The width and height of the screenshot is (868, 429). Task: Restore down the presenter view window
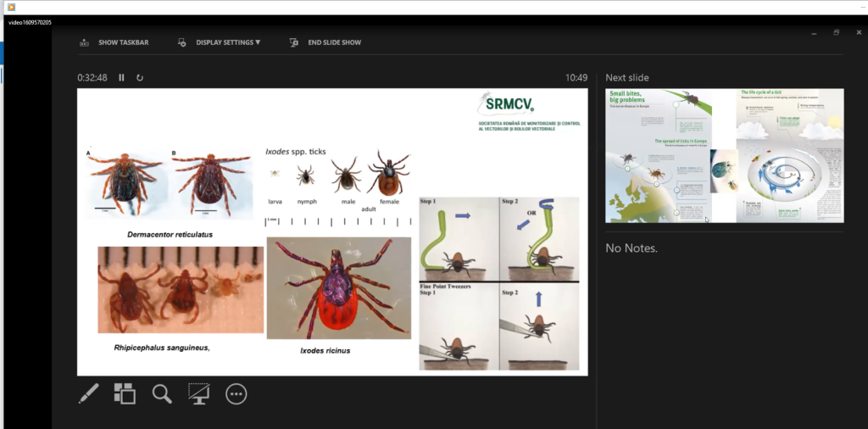(836, 32)
